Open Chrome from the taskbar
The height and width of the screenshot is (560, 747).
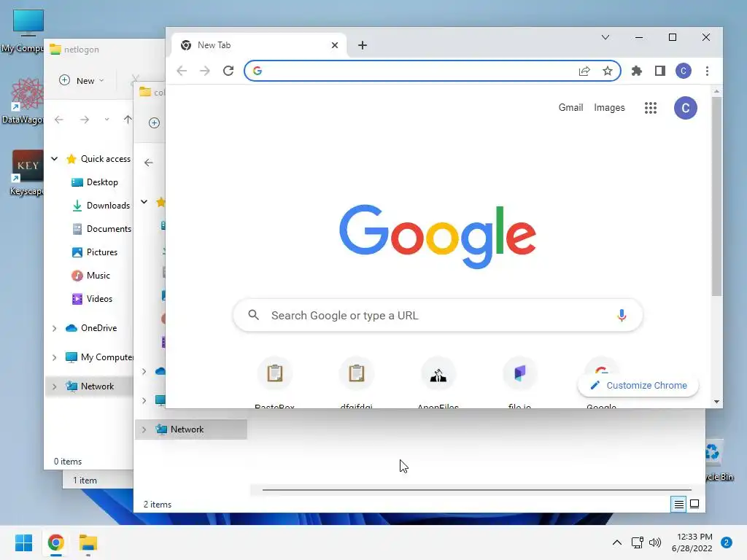(x=55, y=542)
